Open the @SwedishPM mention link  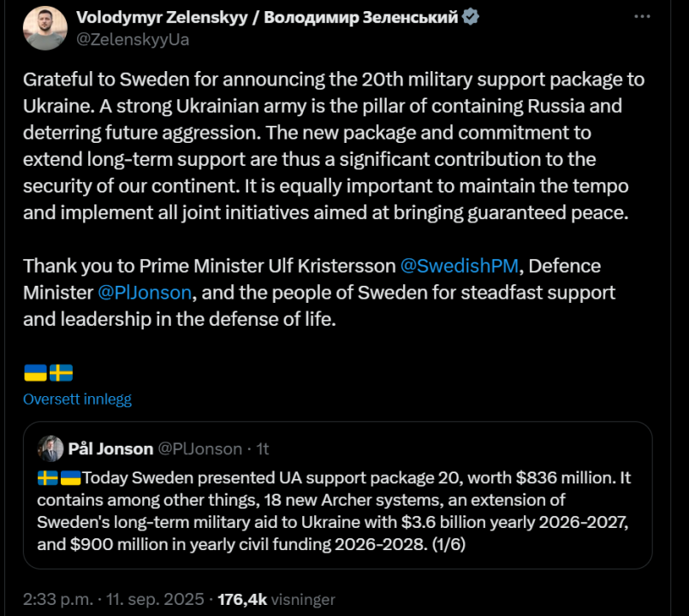pos(459,265)
